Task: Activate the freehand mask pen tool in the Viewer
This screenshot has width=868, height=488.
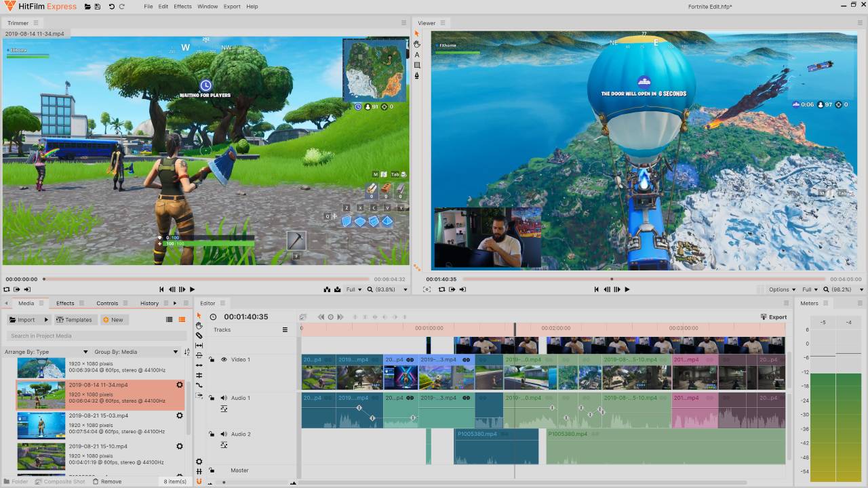Action: (x=417, y=76)
